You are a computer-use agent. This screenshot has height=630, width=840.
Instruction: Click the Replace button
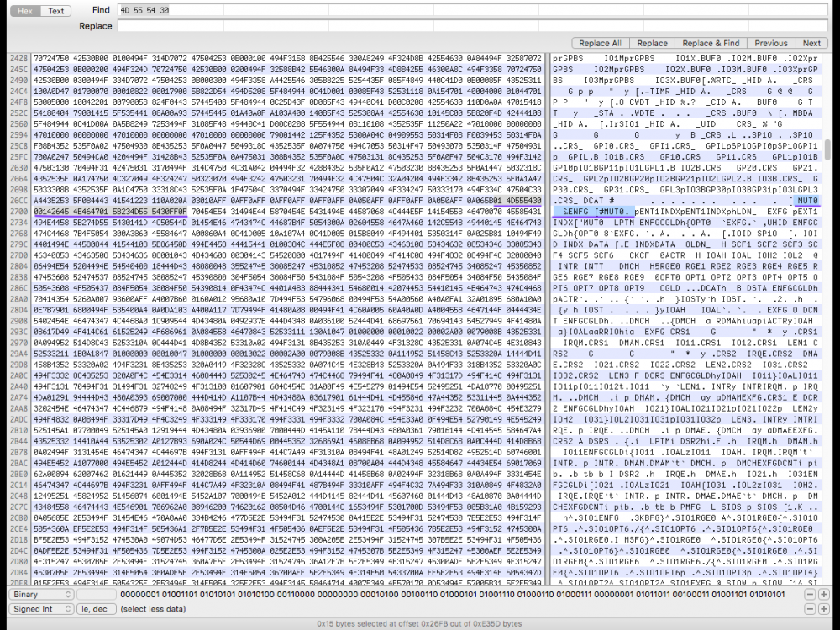[652, 43]
